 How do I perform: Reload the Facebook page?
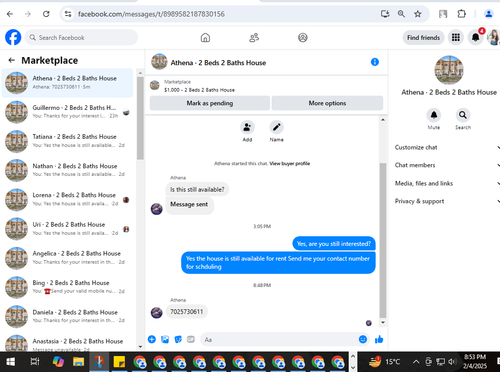(x=46, y=14)
